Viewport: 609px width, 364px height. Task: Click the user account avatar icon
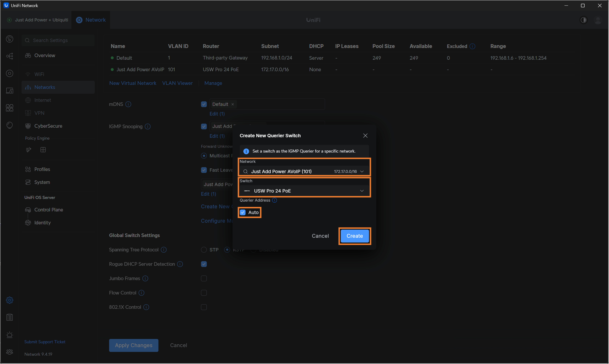[x=598, y=20]
